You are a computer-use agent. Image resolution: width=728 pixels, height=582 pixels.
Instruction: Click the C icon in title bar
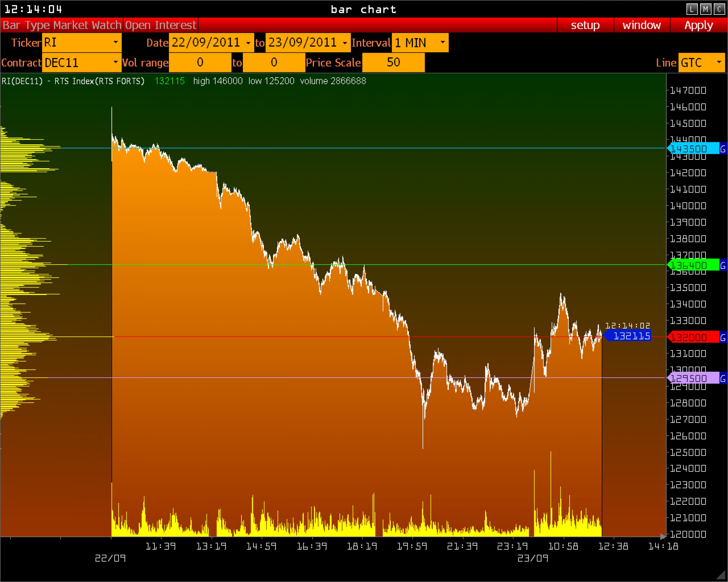[x=719, y=9]
